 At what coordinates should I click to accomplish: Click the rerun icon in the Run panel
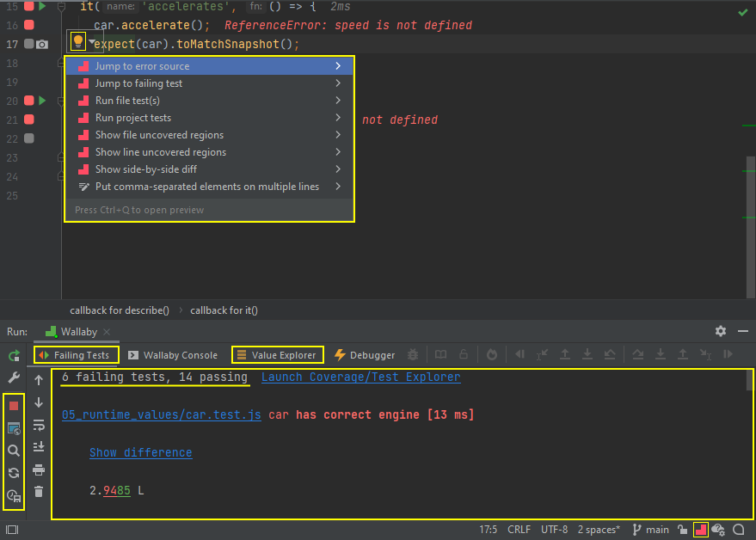tap(14, 356)
